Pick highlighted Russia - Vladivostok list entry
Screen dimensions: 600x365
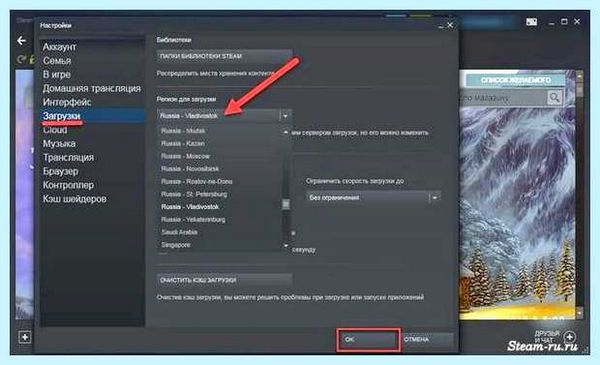[x=190, y=207]
